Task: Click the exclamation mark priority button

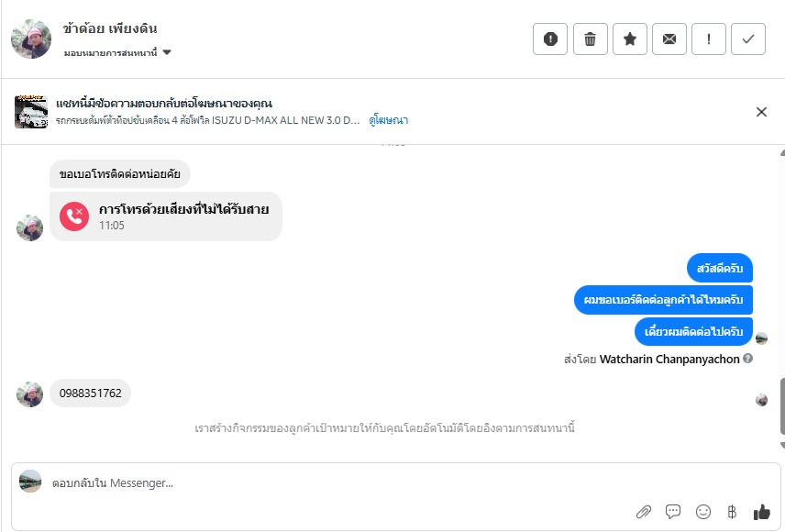Action: [709, 39]
